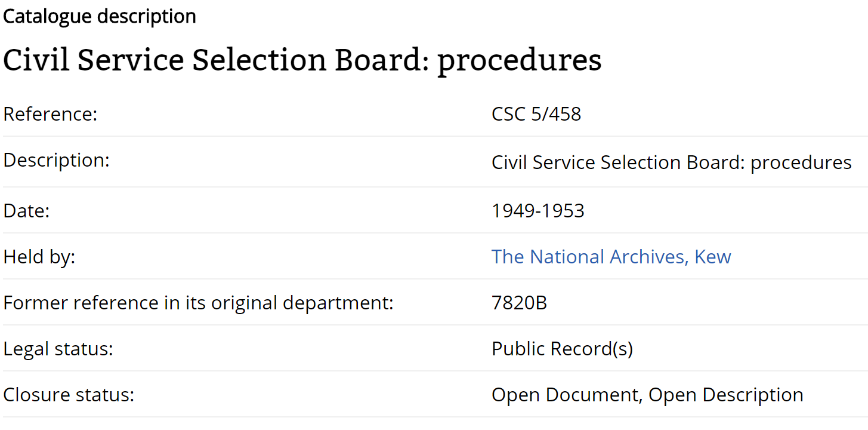Click the Legal status field label

pos(58,349)
